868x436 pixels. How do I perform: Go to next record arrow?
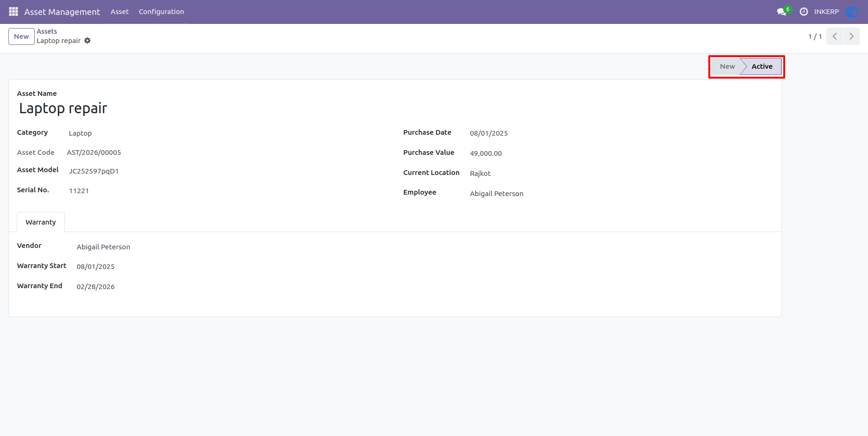[x=852, y=36]
